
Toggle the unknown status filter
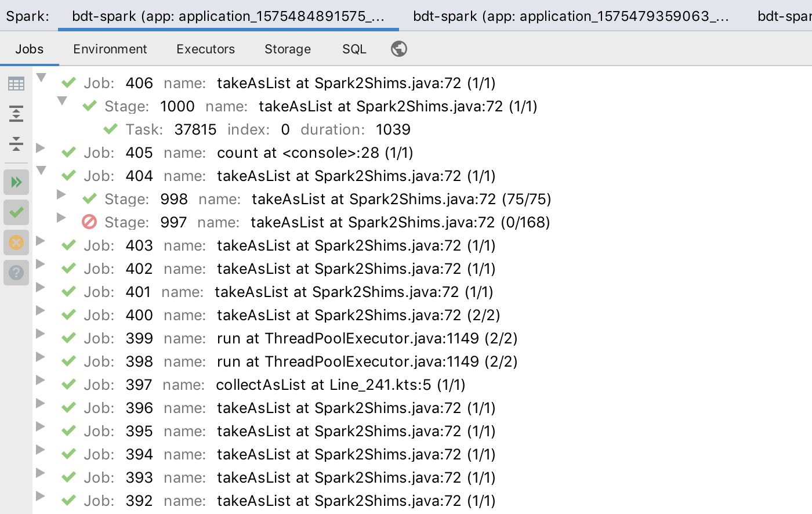(16, 273)
